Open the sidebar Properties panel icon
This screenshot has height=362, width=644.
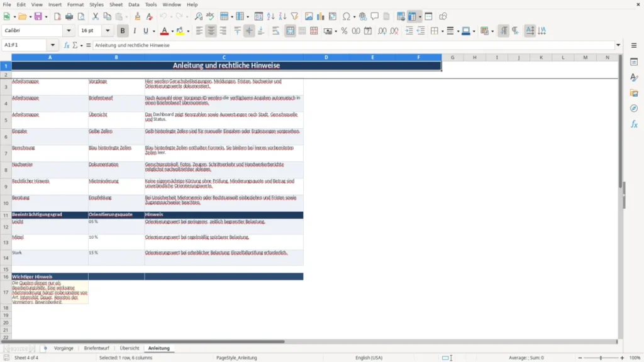point(634,62)
